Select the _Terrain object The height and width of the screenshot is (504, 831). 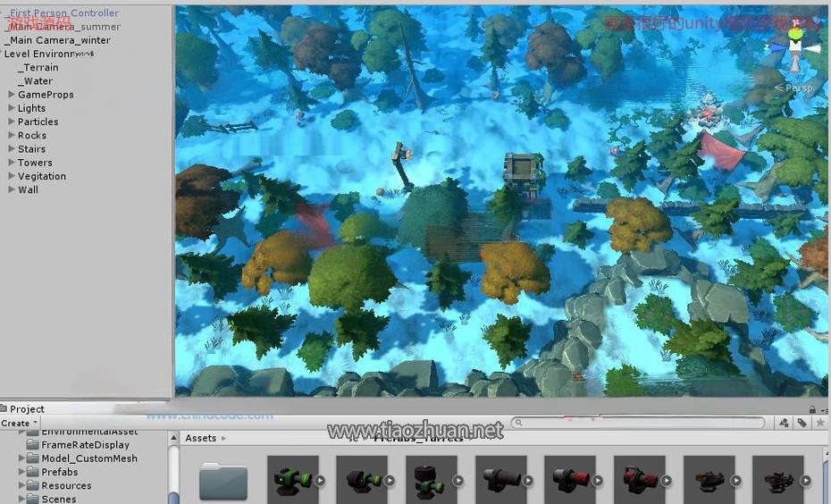[38, 67]
